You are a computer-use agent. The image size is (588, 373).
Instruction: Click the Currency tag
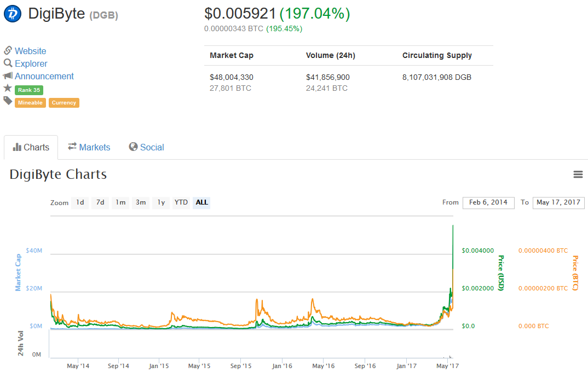(64, 103)
